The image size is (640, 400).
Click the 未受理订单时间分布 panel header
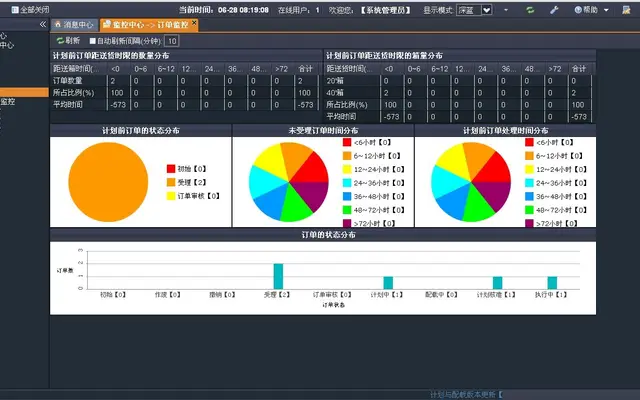[323, 131]
